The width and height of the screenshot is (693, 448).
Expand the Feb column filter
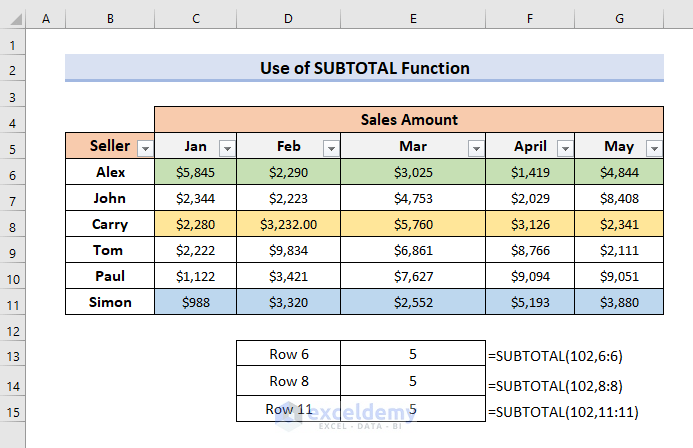tap(330, 148)
